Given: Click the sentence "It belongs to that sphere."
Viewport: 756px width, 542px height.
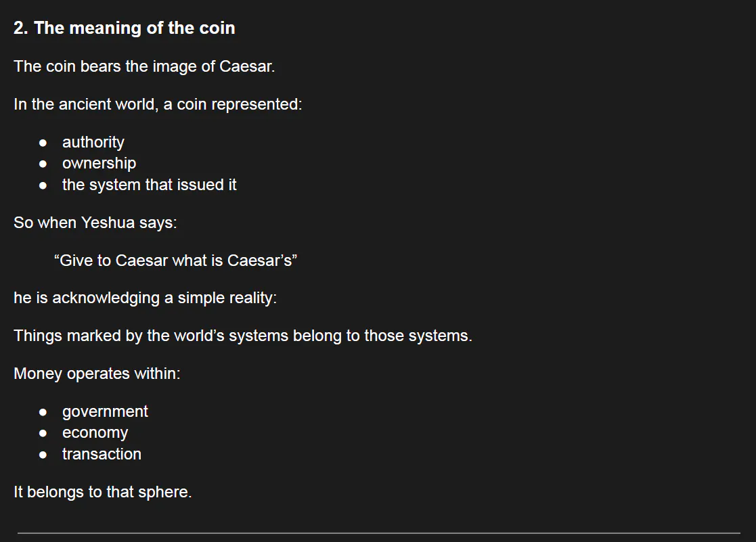Looking at the screenshot, I should tap(102, 492).
